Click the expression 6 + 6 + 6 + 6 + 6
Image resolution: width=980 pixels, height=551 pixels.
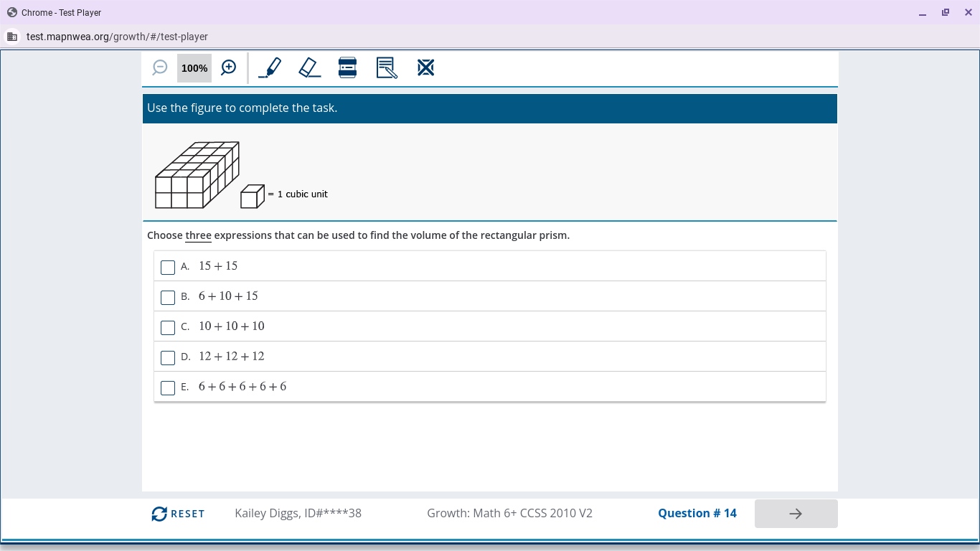tap(242, 387)
